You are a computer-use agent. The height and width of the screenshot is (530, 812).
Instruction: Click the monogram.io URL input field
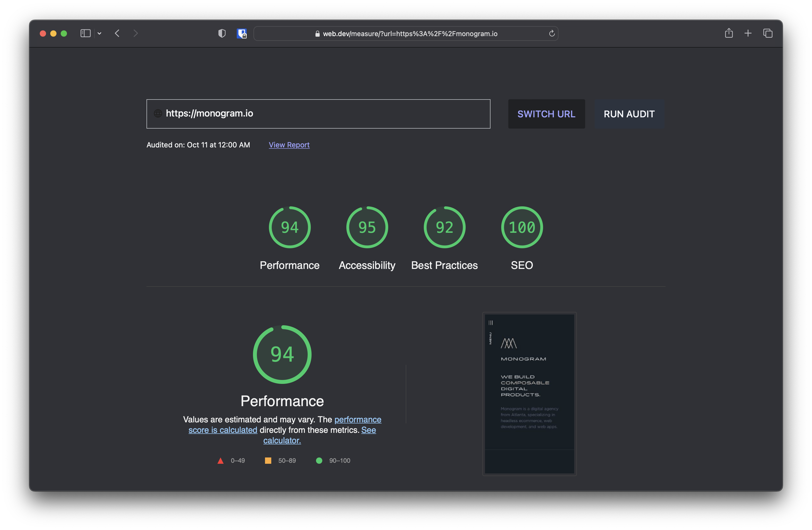tap(318, 114)
